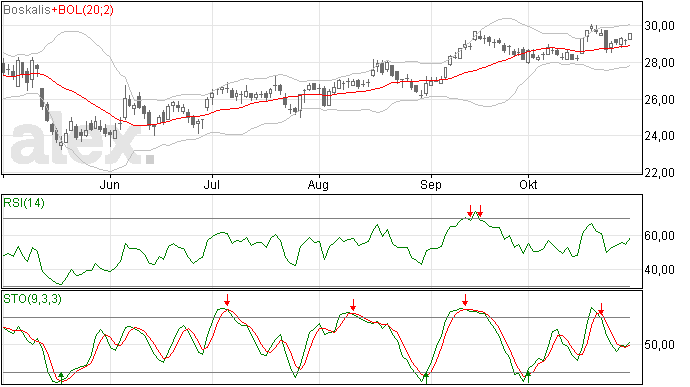Screen dimensions: 690x387
Task: Select the +BOL(20;2) Bollinger indicator label
Action: (82, 10)
